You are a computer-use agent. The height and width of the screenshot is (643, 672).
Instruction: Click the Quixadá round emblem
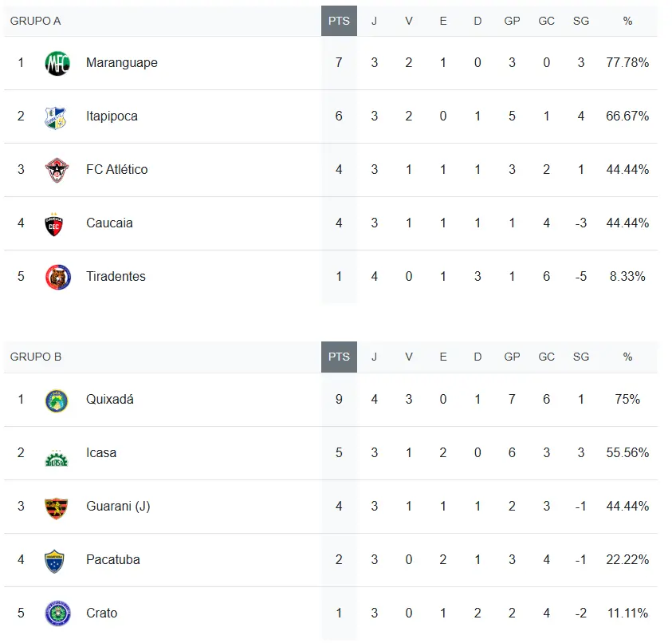point(57,400)
